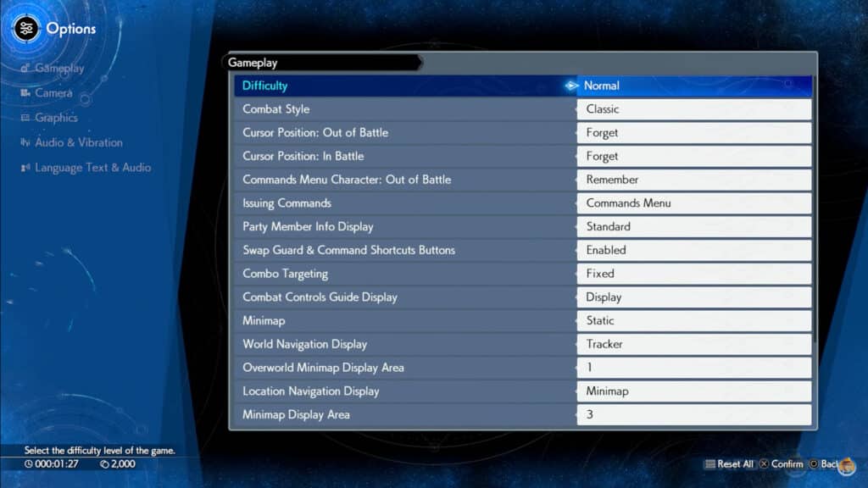Click the Options title text

(x=71, y=29)
